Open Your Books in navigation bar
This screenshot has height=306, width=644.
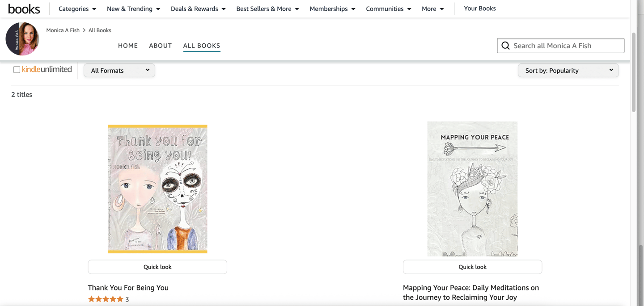point(480,8)
